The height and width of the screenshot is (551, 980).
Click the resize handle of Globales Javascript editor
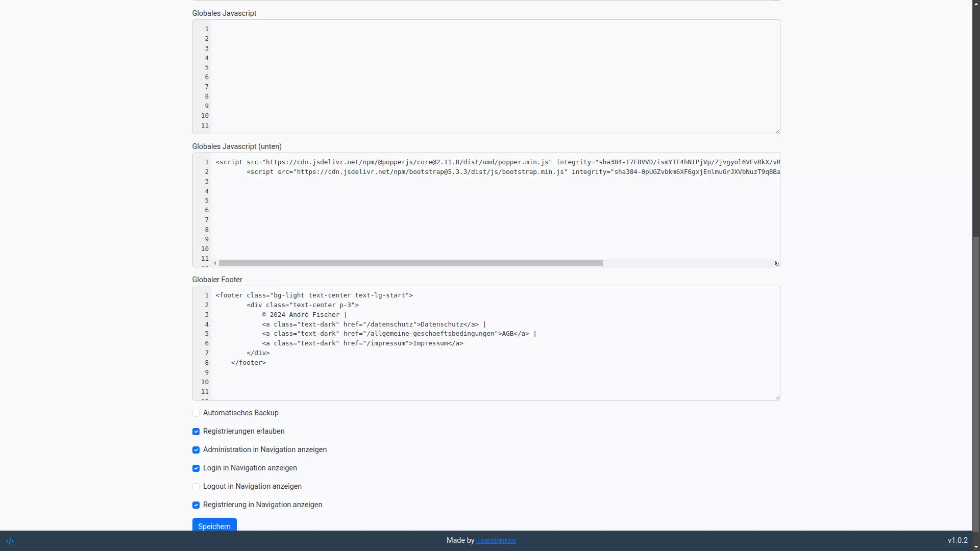click(x=777, y=131)
